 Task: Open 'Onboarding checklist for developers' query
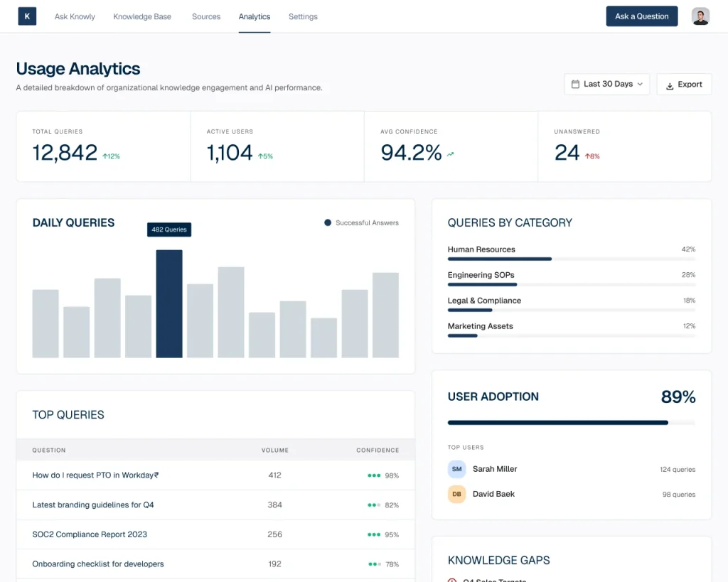coord(98,564)
